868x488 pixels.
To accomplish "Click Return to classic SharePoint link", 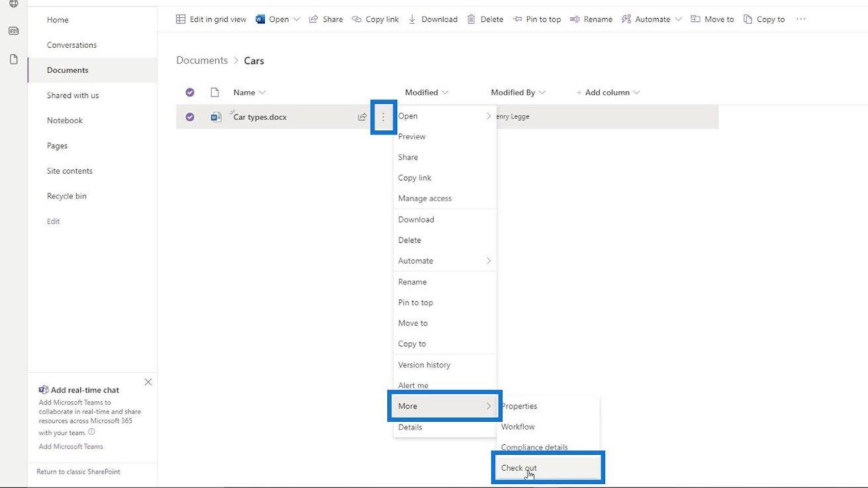I will tap(78, 471).
